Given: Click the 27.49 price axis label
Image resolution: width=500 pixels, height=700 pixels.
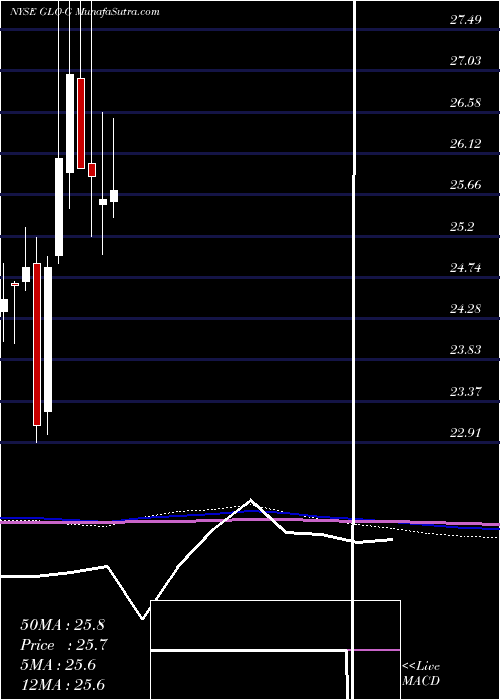Looking at the screenshot, I should point(465,20).
